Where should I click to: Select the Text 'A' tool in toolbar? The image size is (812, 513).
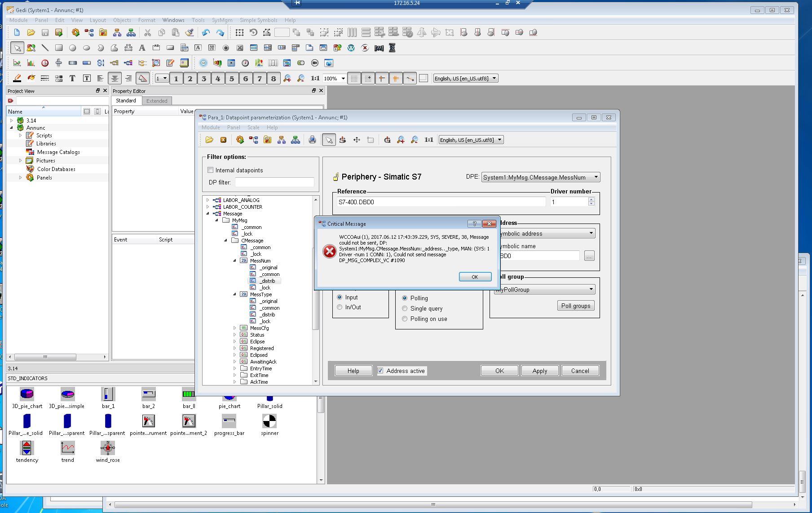pos(142,48)
